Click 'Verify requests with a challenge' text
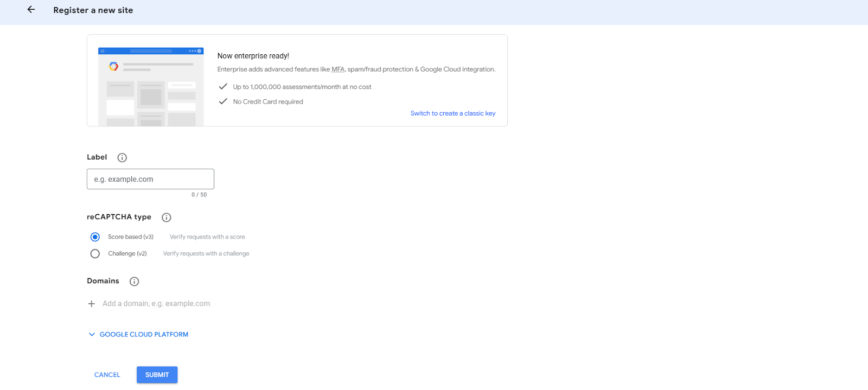Viewport: 868px width, 390px height. tap(206, 254)
